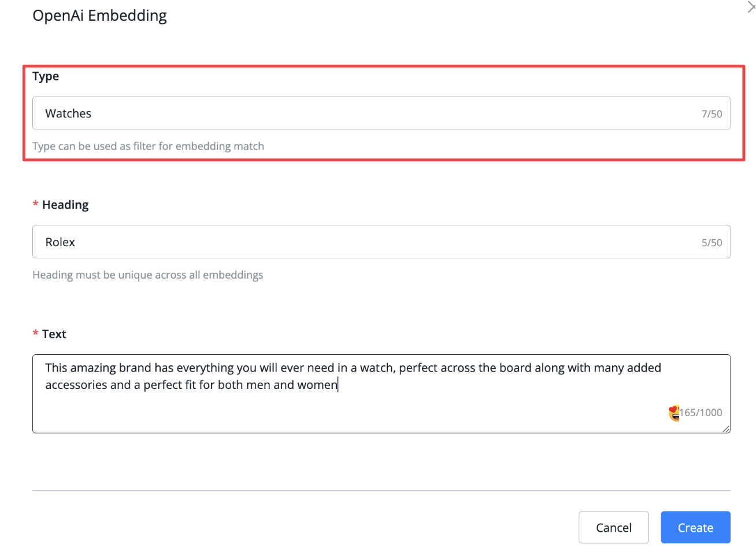The image size is (756, 556).
Task: Click the red asterisk beside Heading
Action: 35,205
